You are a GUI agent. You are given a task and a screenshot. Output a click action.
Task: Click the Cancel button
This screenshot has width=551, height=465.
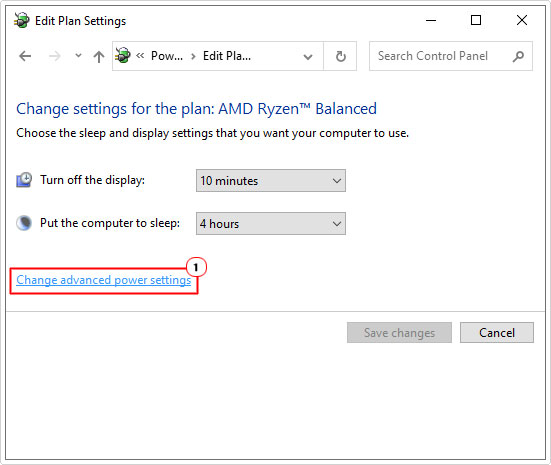(x=497, y=332)
